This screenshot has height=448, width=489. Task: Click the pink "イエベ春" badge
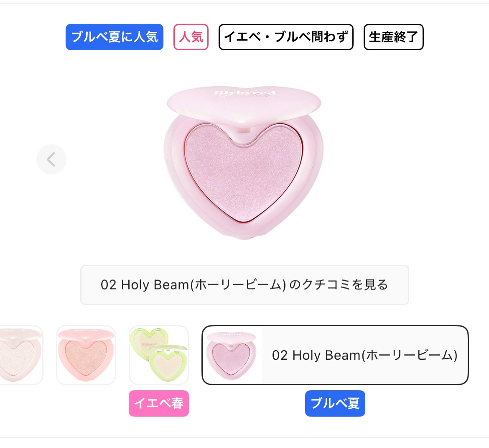pyautogui.click(x=159, y=403)
